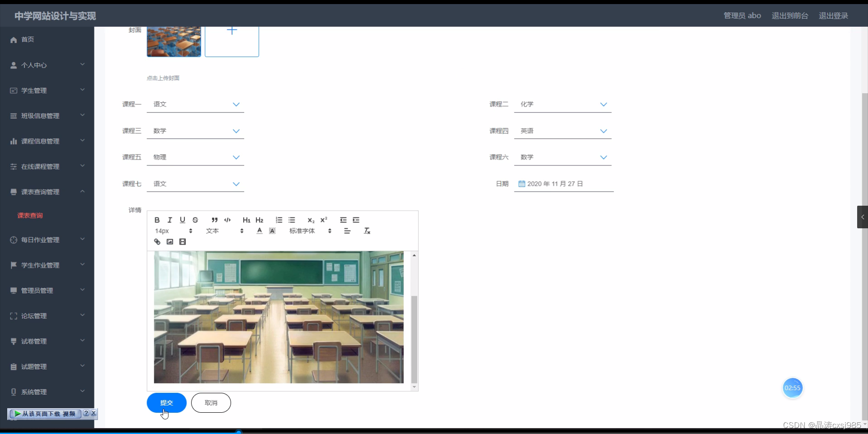The height and width of the screenshot is (434, 868).
Task: Select 课表查询 in the sidebar menu
Action: coord(29,215)
